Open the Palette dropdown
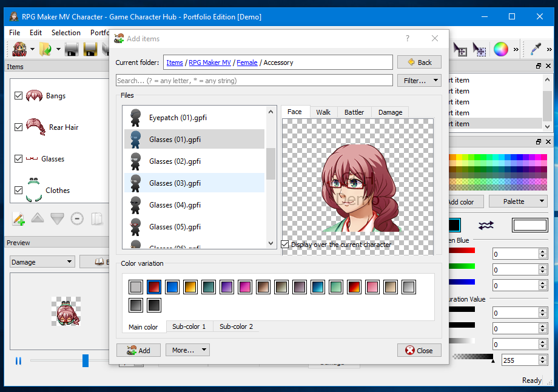Viewport: 558px width, 392px height. (518, 201)
